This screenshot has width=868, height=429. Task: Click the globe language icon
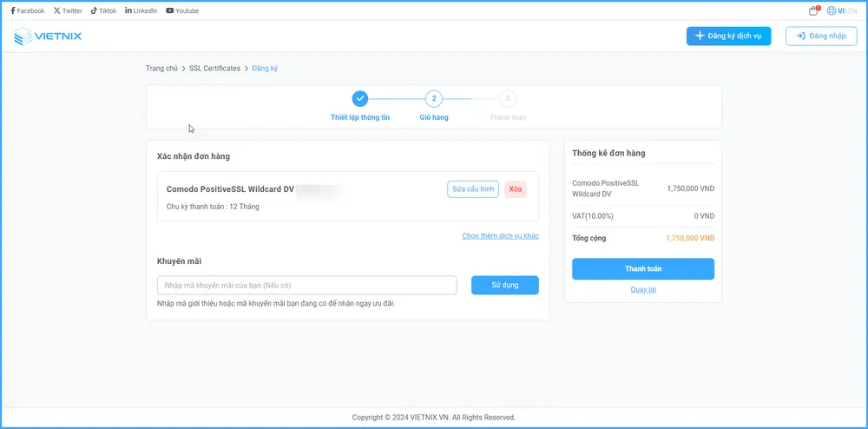[832, 10]
